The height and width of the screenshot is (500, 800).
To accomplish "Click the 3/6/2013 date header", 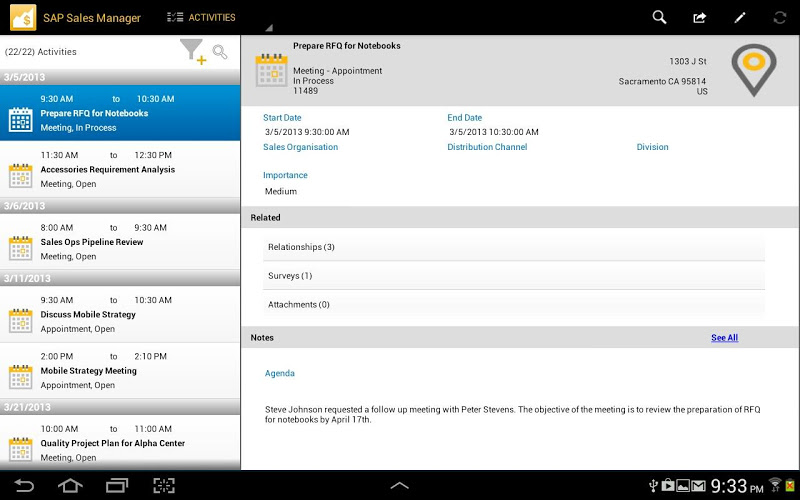I will pos(120,206).
